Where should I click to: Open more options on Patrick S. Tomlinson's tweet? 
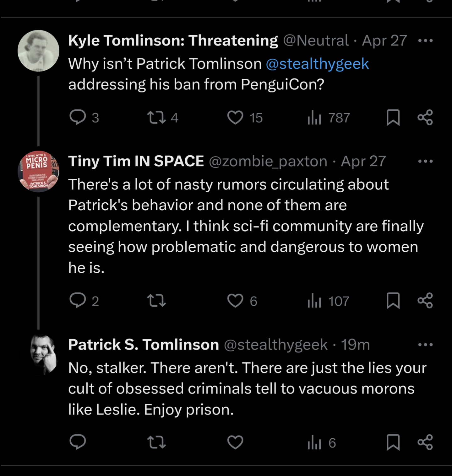pos(425,345)
